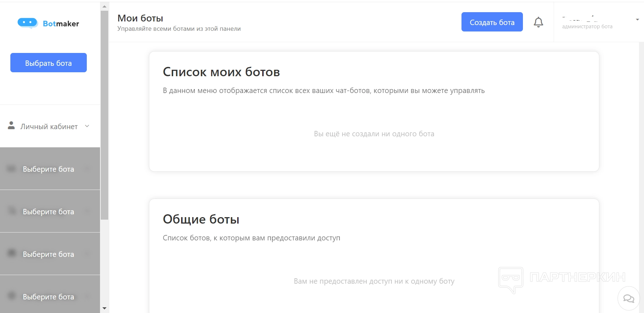Click the Botmaker chat-bubble logo icon

click(x=28, y=23)
